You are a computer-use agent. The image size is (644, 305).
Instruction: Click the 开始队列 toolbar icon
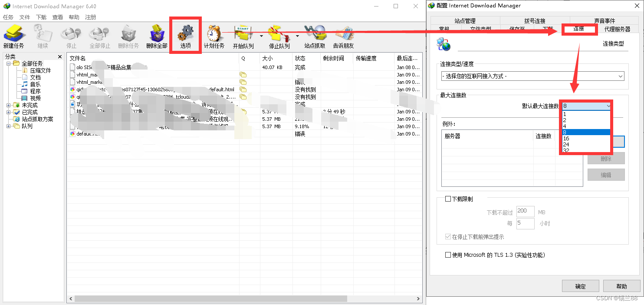243,36
